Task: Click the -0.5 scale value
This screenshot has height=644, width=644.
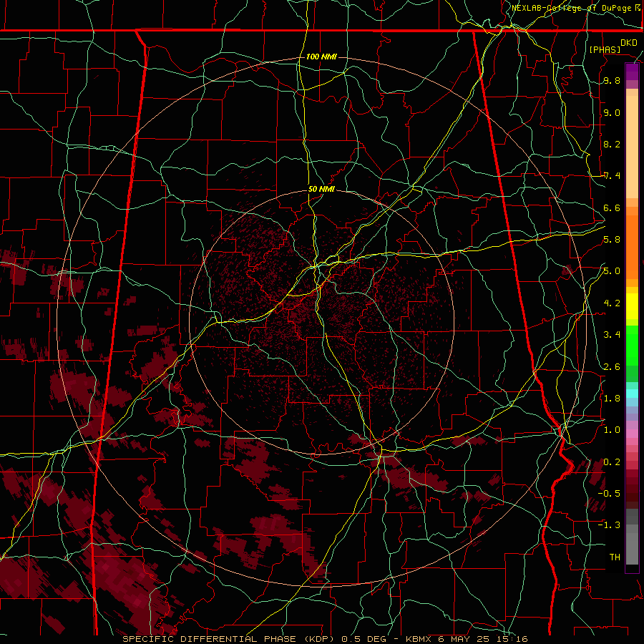Action: click(609, 493)
